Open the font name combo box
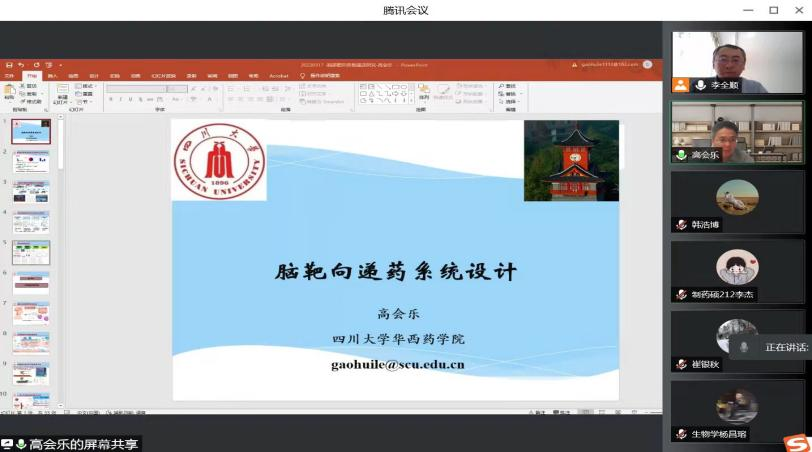Screen dimensions: 812x452 click(134, 88)
